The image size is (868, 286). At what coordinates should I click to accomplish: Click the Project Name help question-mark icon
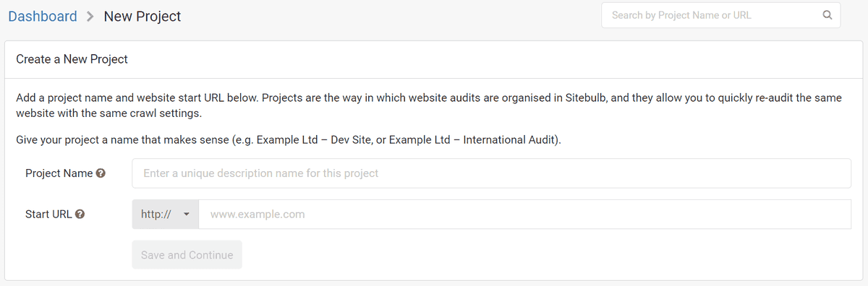point(101,173)
